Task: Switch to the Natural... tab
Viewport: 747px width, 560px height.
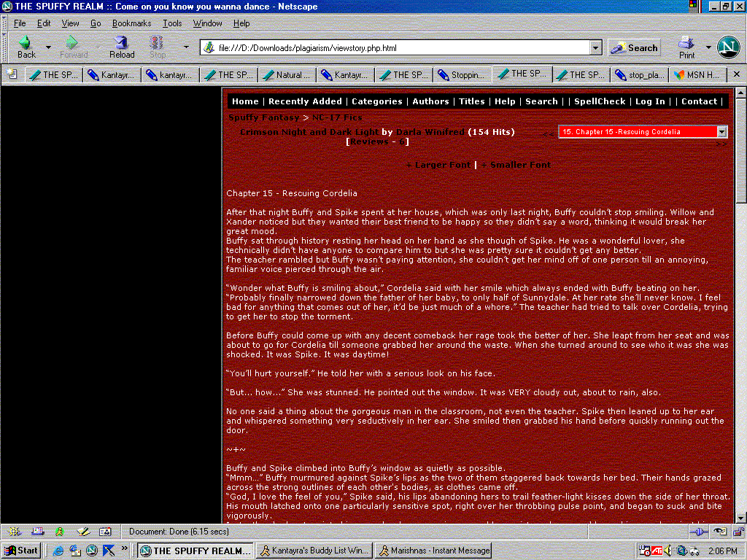Action: [287, 75]
